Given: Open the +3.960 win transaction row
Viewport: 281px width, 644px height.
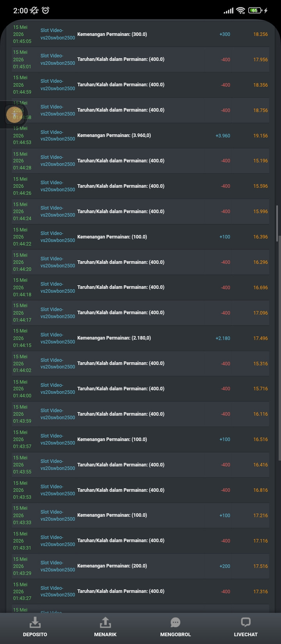Looking at the screenshot, I should tap(140, 135).
